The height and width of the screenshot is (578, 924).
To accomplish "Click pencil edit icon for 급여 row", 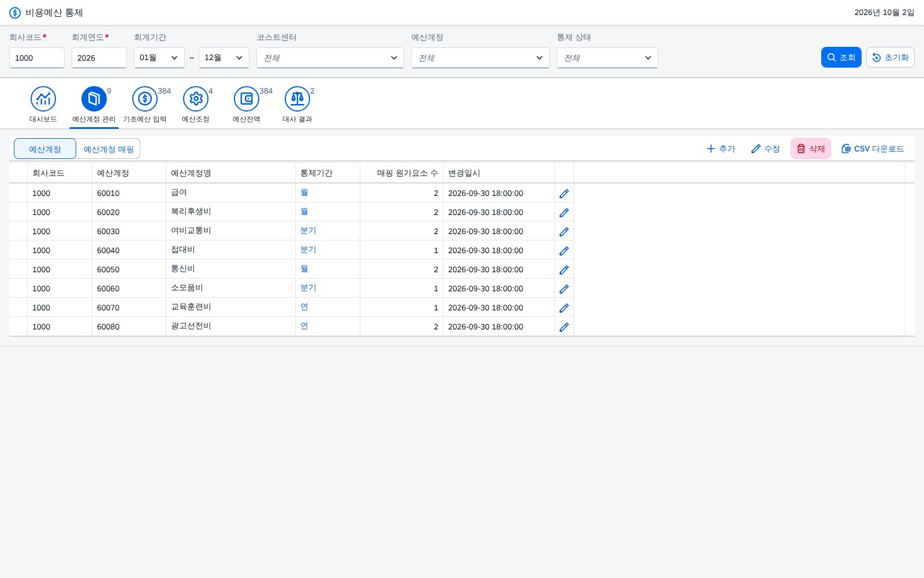I will point(564,194).
